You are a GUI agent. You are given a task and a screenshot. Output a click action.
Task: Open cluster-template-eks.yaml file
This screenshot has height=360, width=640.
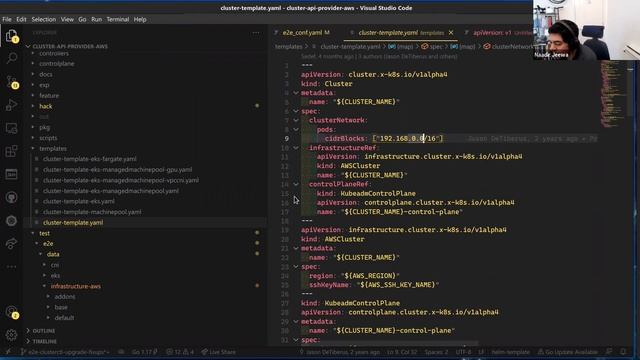tap(79, 202)
